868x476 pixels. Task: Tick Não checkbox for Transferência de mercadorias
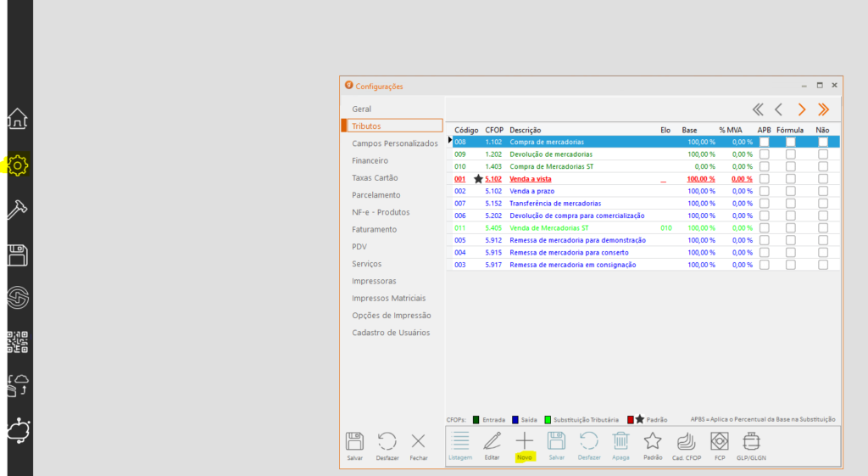(x=822, y=204)
